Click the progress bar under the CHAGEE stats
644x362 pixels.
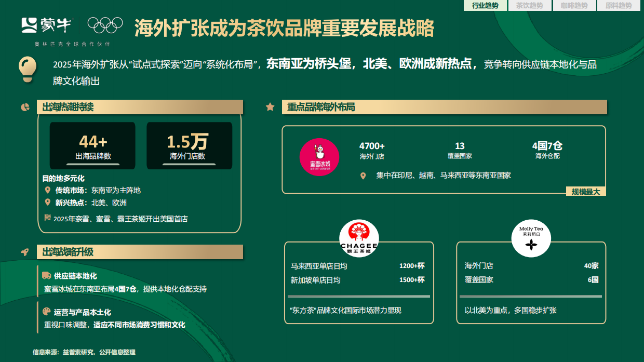358,296
